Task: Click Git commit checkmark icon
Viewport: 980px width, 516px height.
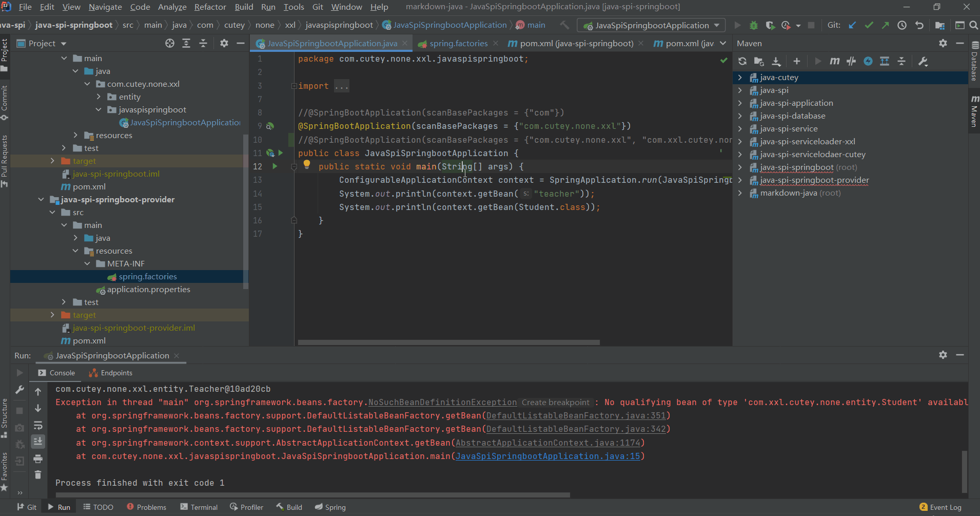Action: [869, 25]
